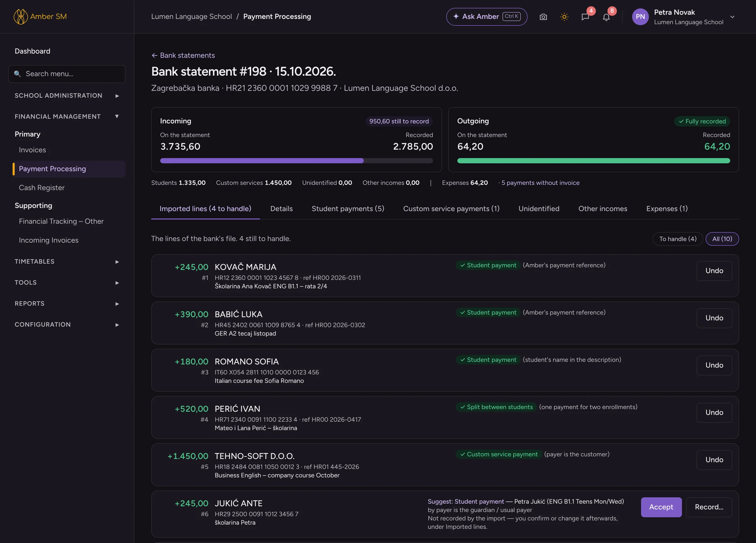Switch to the Details tab
756x543 pixels.
point(281,208)
